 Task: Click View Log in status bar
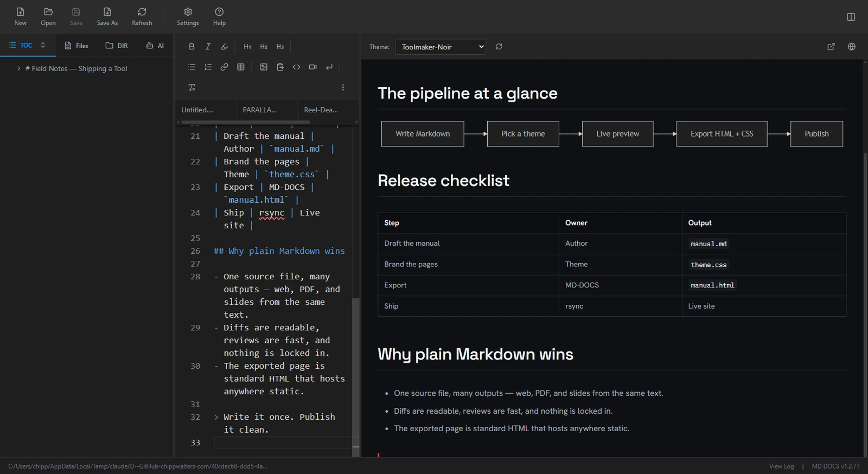click(781, 466)
